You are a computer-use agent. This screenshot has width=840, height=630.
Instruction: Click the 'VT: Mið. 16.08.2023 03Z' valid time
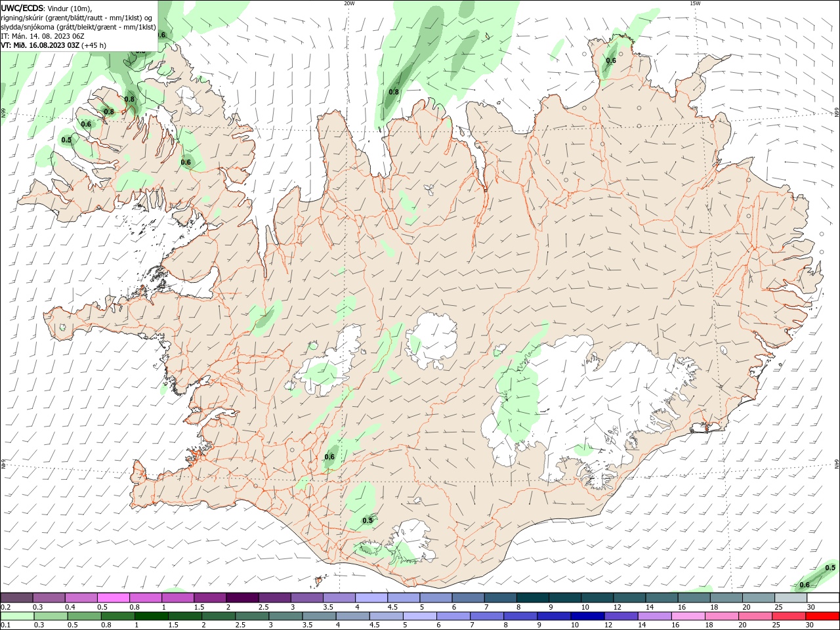click(40, 45)
